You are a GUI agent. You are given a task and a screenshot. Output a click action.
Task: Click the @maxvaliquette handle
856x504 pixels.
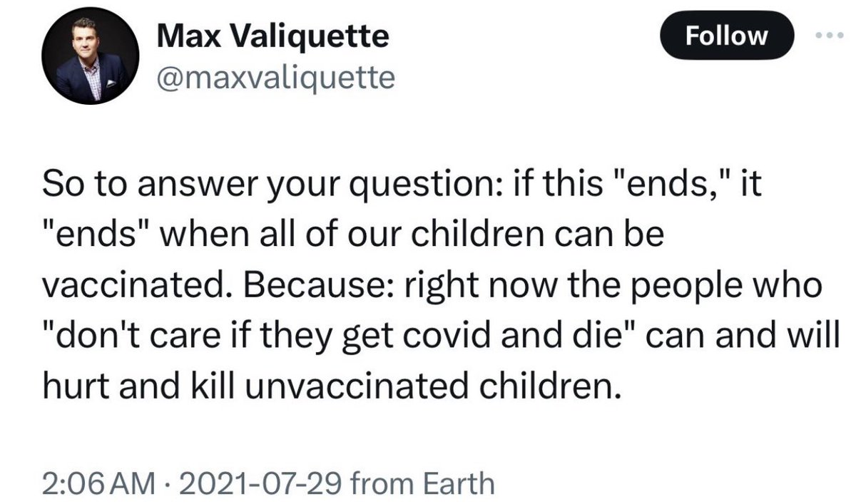(275, 78)
